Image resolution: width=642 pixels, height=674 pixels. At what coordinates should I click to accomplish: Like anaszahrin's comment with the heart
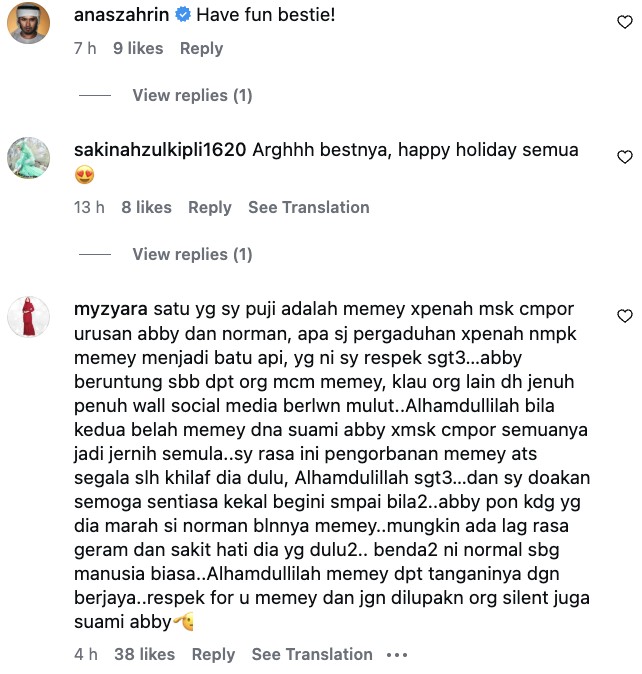click(625, 21)
